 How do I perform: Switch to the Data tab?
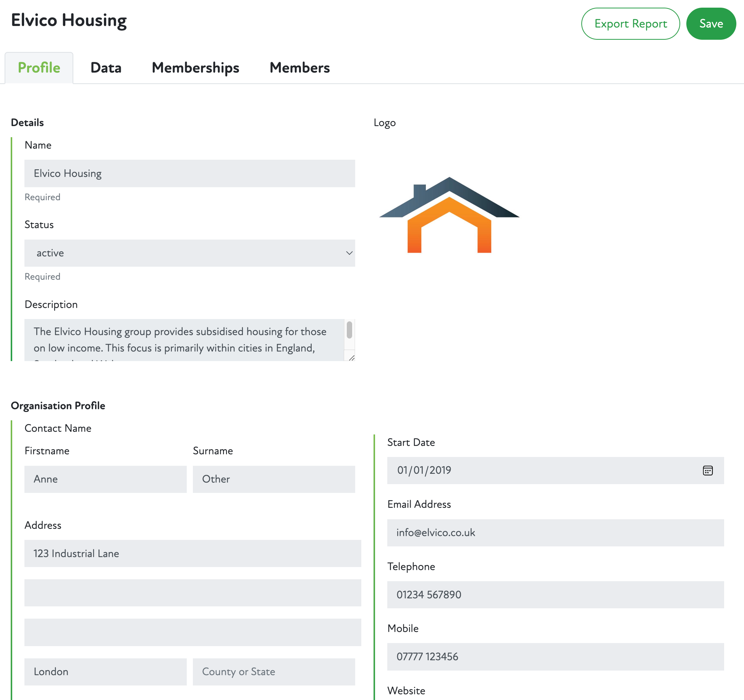(x=106, y=68)
